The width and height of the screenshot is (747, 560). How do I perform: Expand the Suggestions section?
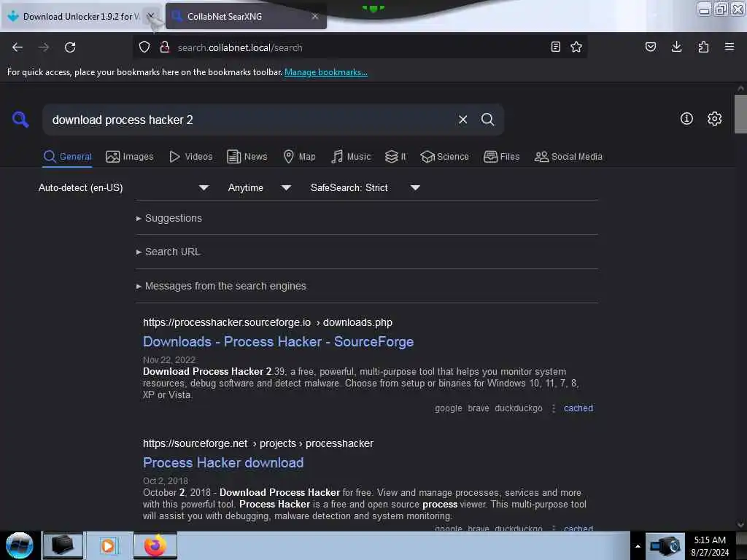pyautogui.click(x=169, y=218)
